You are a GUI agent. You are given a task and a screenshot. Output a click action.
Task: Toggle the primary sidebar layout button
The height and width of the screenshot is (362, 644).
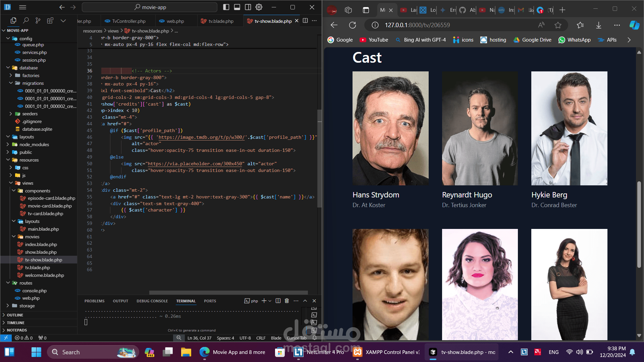pos(226,7)
